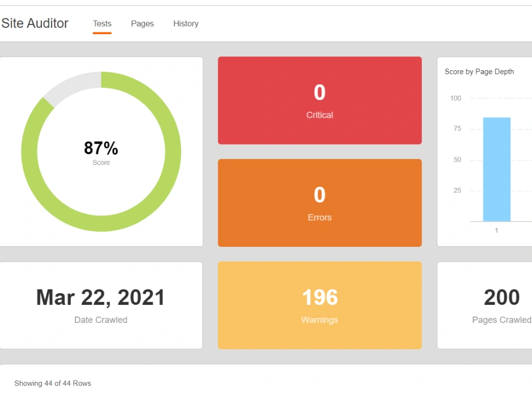
Task: Open the Pages tab
Action: [x=143, y=24]
